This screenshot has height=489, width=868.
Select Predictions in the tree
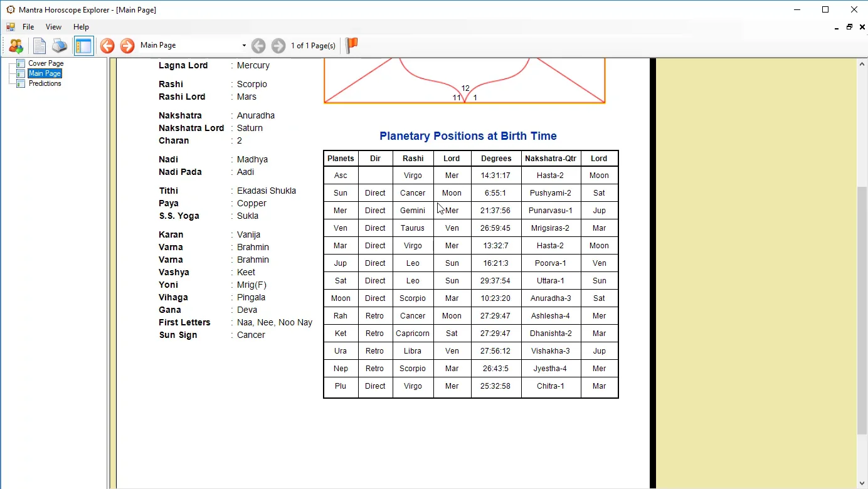[45, 83]
